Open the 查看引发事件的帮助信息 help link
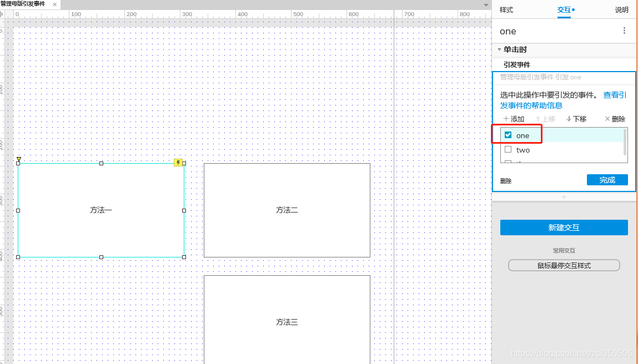The width and height of the screenshot is (638, 364). tap(563, 100)
